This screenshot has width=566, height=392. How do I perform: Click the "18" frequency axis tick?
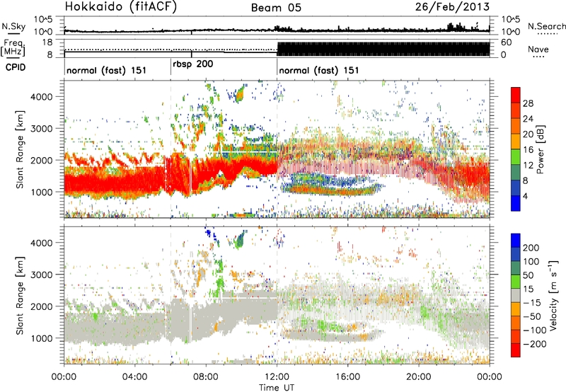47,42
